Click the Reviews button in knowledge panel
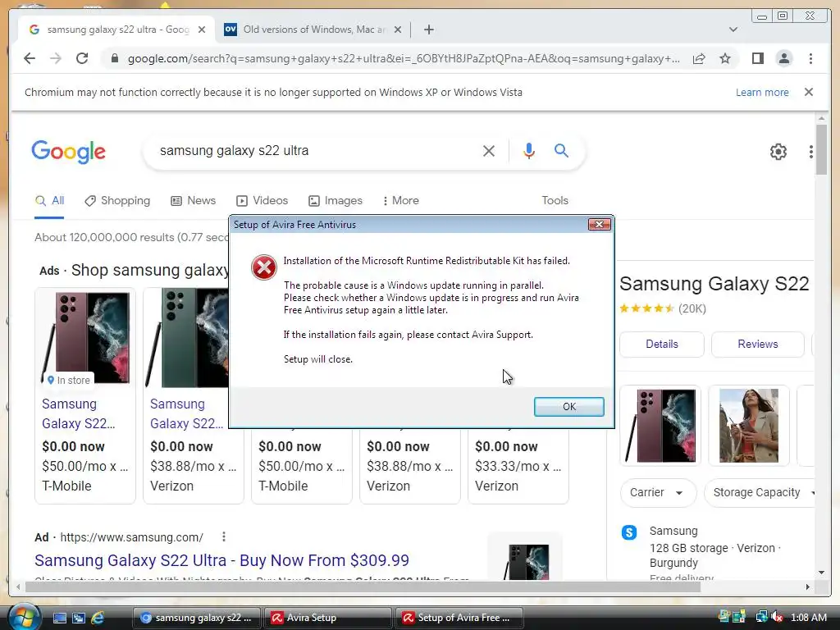This screenshot has height=630, width=840. pos(757,345)
